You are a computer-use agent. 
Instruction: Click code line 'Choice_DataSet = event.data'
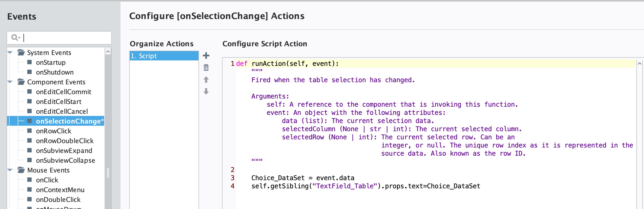coord(303,178)
